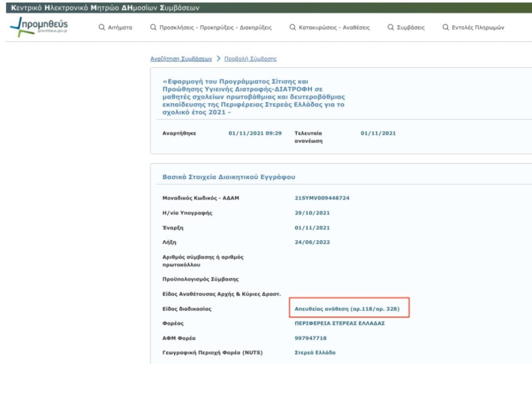
Task: Select the Συμβάσεις menu label
Action: (x=411, y=27)
